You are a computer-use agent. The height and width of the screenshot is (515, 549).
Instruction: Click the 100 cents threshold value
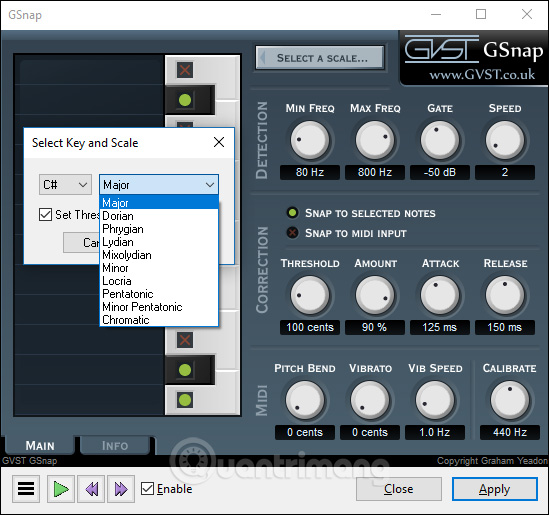(x=310, y=327)
